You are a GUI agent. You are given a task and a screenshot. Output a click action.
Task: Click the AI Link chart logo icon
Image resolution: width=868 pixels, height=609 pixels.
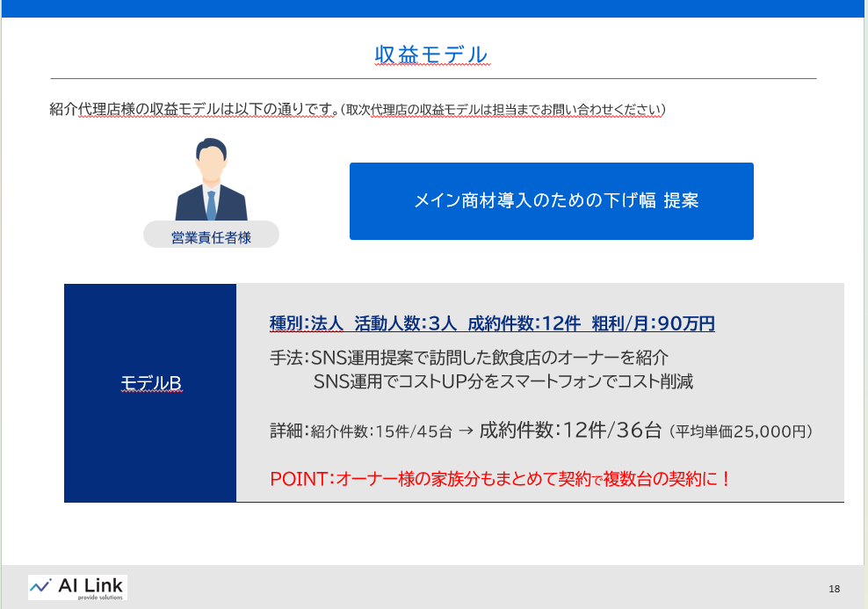pyautogui.click(x=40, y=585)
